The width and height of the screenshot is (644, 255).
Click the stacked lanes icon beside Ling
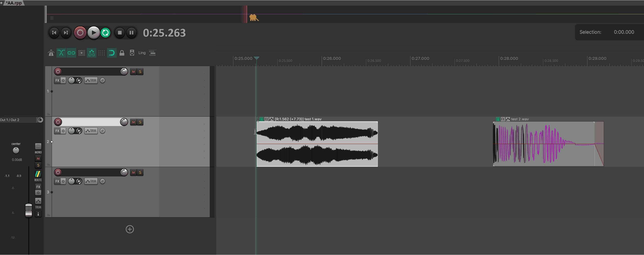click(x=152, y=53)
